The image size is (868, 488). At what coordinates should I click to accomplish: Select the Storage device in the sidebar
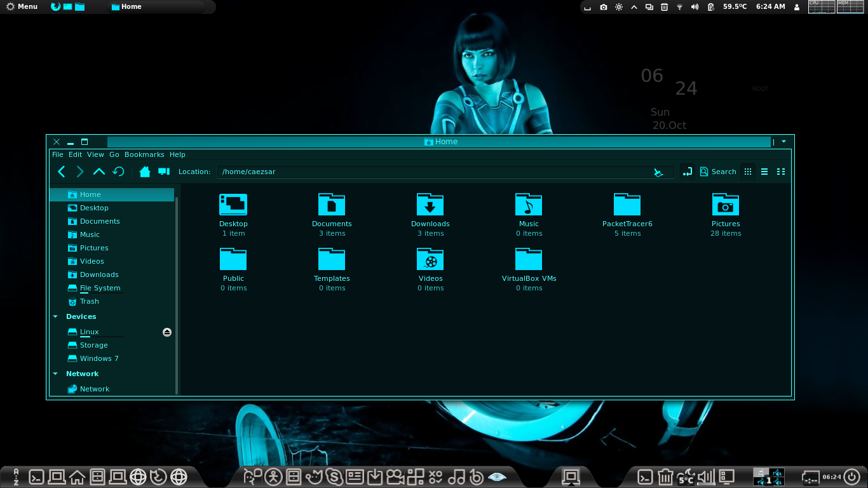click(112, 345)
